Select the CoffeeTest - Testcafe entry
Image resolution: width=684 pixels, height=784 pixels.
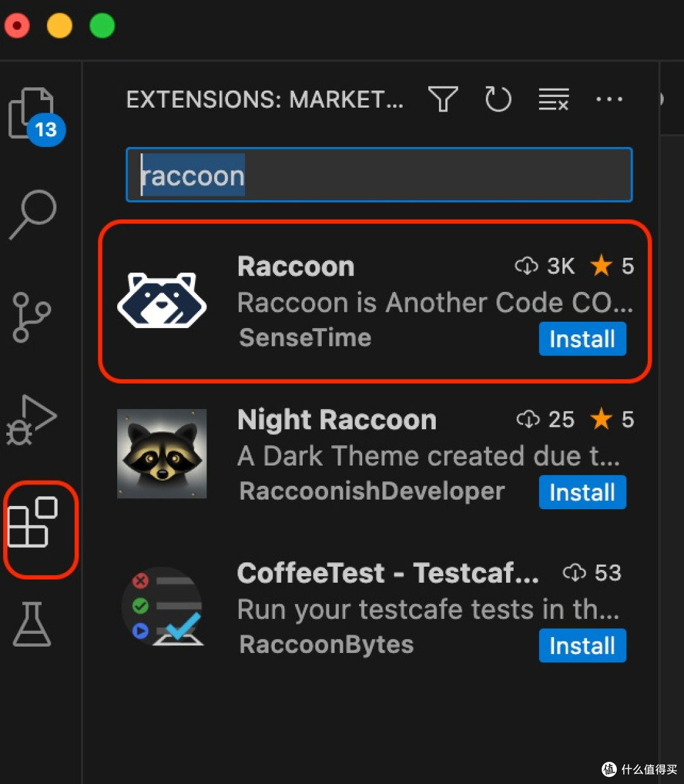(375, 609)
